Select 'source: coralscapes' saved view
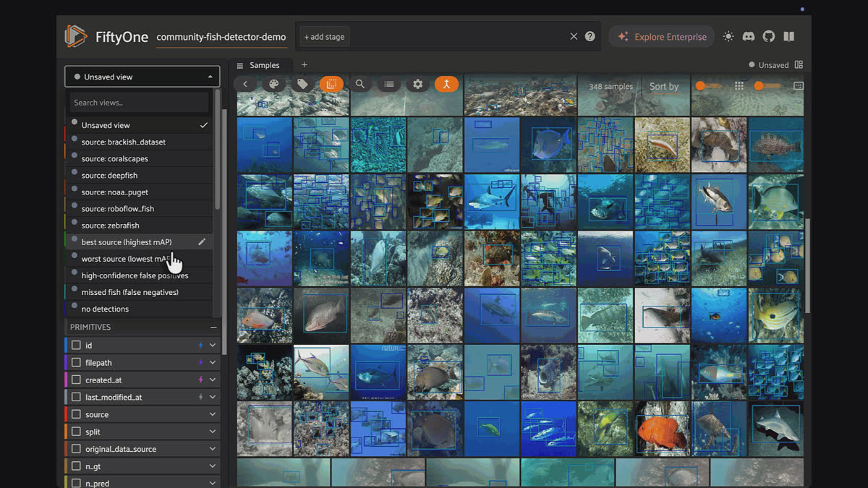 [x=139, y=158]
